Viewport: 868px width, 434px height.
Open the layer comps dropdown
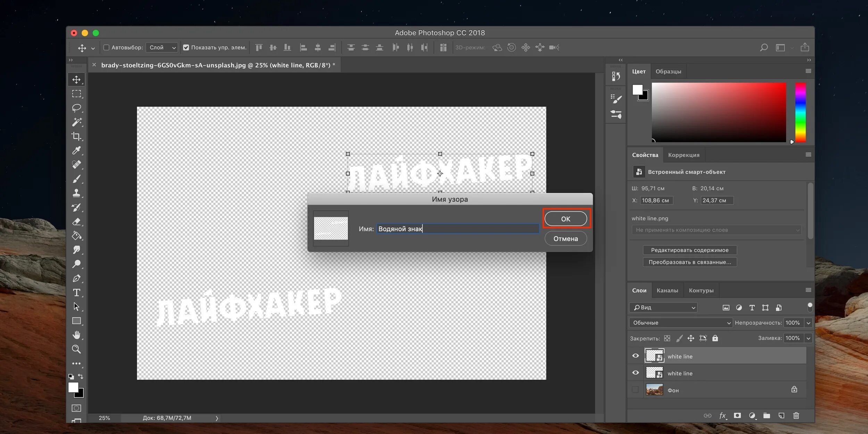[x=717, y=230]
